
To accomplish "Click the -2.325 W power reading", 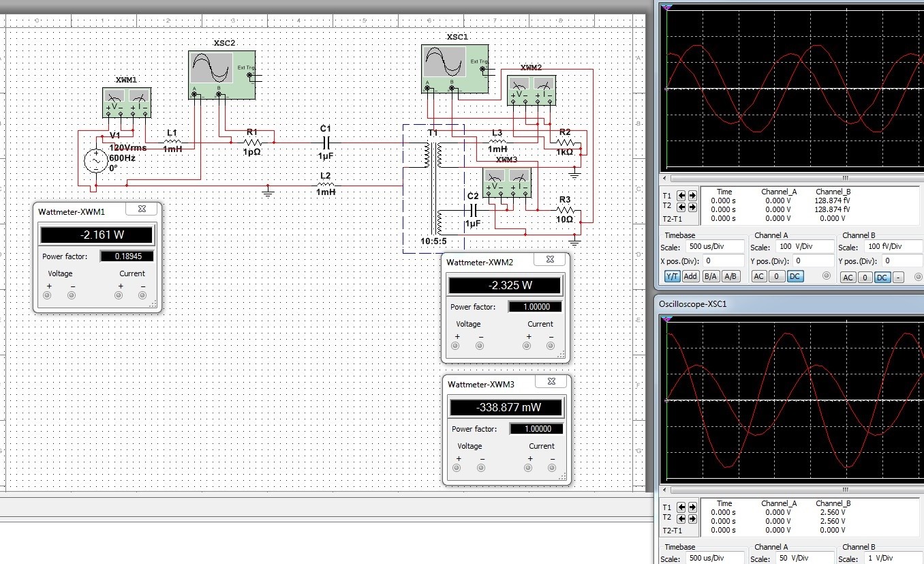I will (504, 286).
